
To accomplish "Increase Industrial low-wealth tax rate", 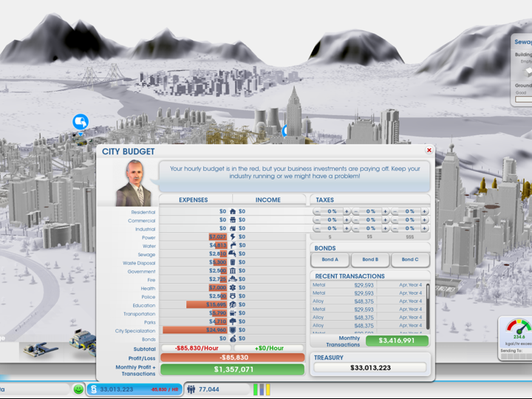I will tap(347, 228).
